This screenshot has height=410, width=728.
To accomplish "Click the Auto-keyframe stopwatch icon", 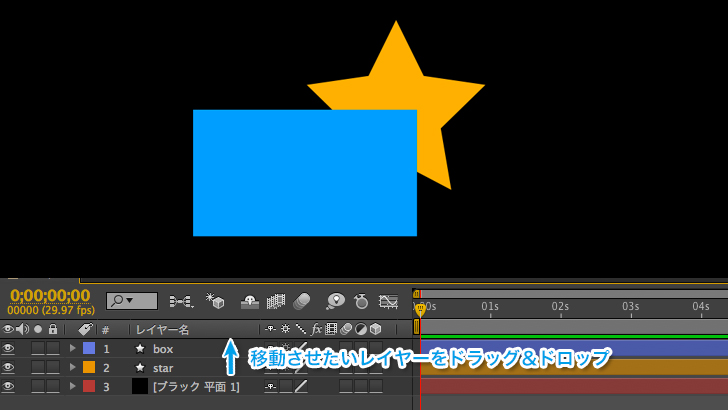I will (x=361, y=300).
